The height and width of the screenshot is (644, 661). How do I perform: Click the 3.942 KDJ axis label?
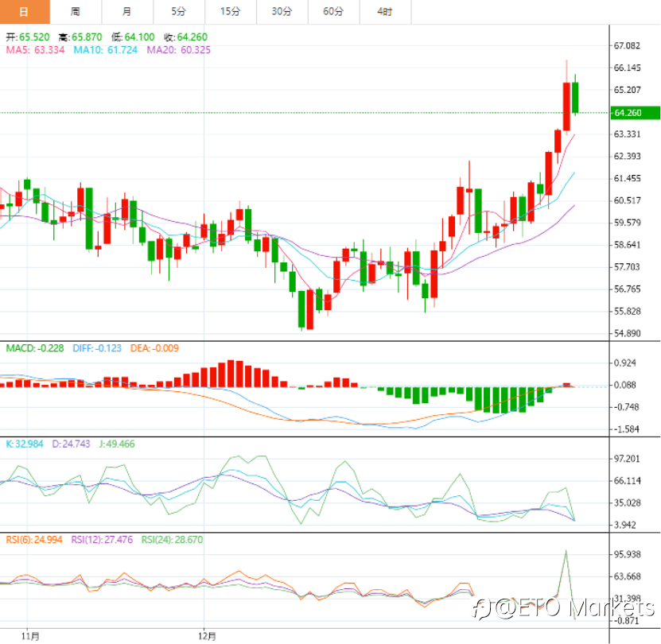[x=624, y=526]
